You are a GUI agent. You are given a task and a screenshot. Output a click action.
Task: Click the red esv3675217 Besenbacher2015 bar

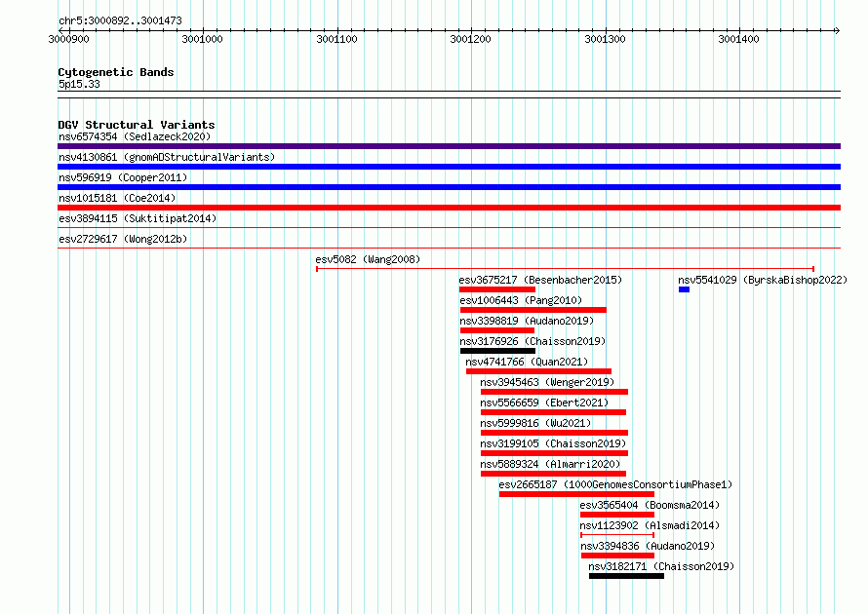(x=497, y=289)
